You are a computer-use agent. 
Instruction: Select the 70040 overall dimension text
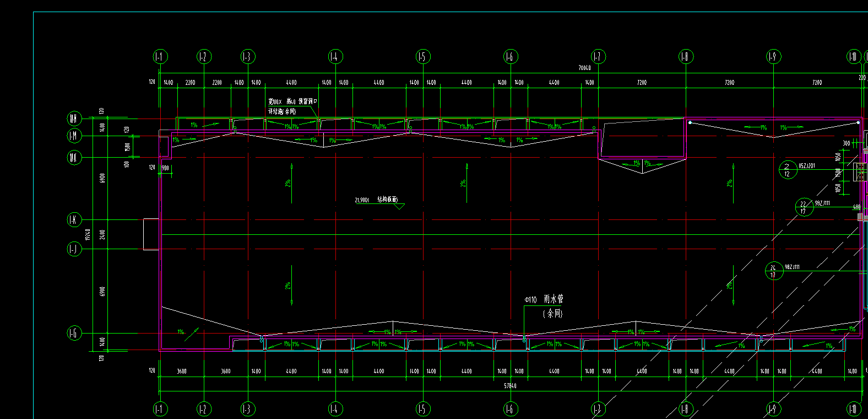tap(584, 68)
